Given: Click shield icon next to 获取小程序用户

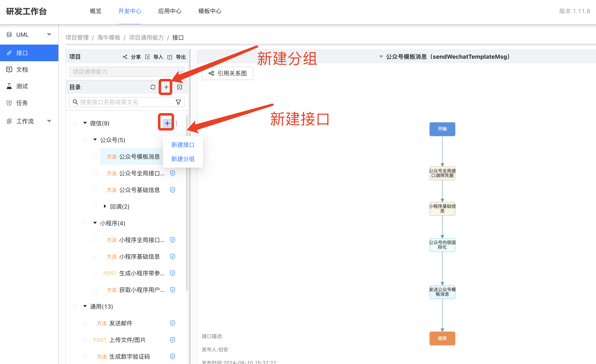Looking at the screenshot, I should 173,290.
